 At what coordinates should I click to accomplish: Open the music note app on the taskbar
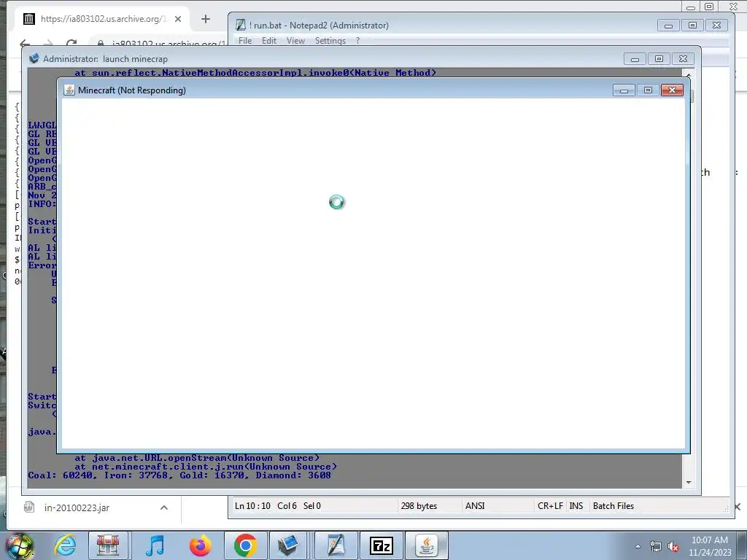pyautogui.click(x=155, y=545)
